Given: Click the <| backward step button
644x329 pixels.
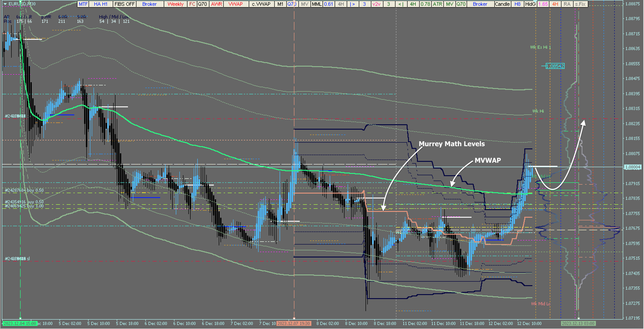Looking at the screenshot, I should pos(401,4).
